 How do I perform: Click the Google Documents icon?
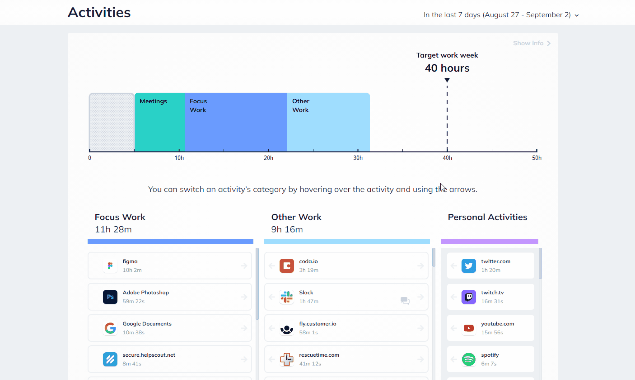click(x=110, y=328)
